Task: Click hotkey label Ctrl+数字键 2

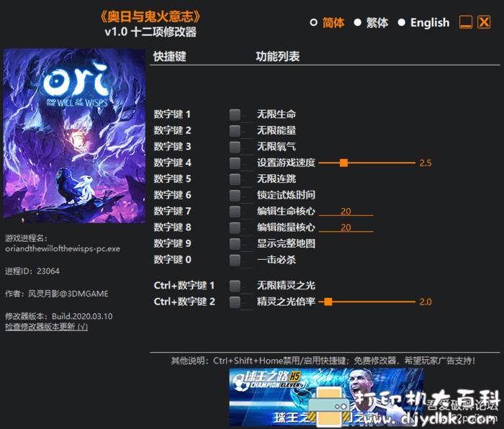Action: [184, 302]
